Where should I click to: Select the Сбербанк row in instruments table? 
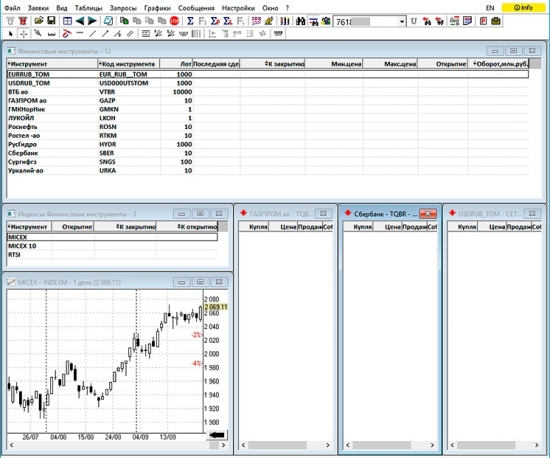pyautogui.click(x=268, y=153)
